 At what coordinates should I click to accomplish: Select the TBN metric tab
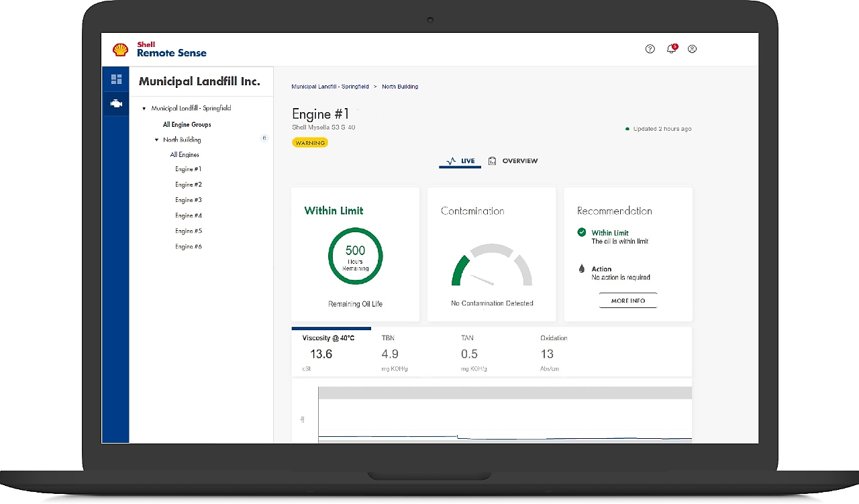390,348
